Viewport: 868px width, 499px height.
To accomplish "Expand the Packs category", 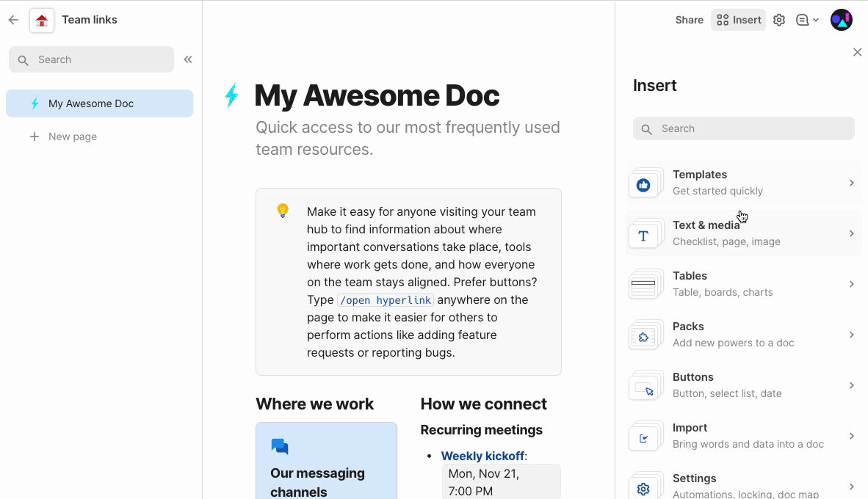I will coord(743,335).
